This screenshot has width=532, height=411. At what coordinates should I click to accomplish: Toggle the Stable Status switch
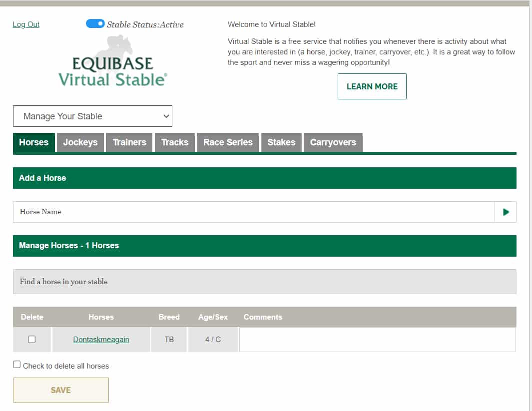tap(95, 24)
